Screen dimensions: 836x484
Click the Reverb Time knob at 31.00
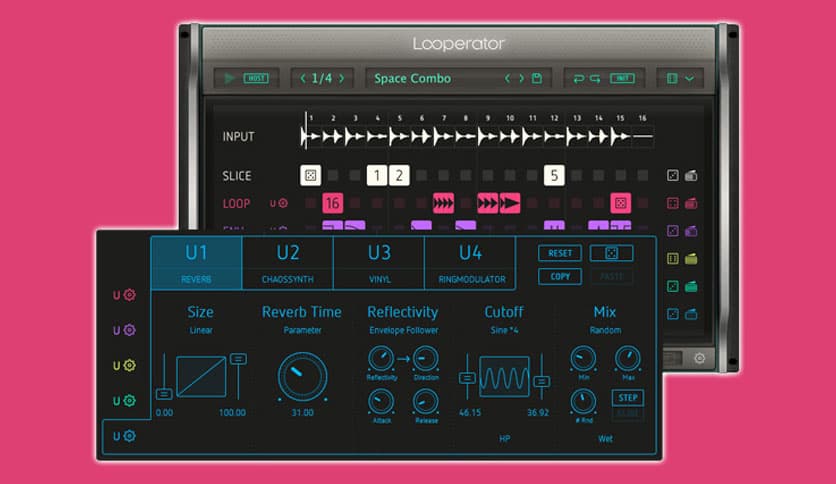point(302,377)
